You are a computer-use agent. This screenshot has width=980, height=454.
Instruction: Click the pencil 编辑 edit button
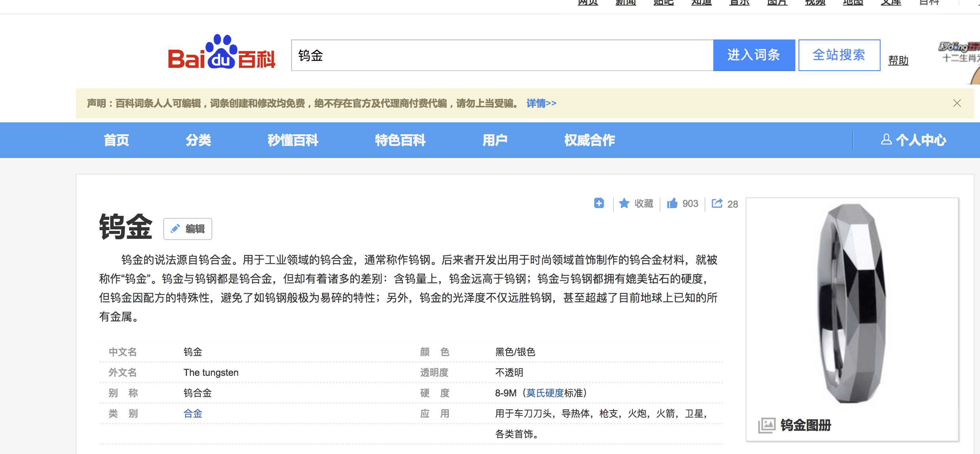[188, 229]
